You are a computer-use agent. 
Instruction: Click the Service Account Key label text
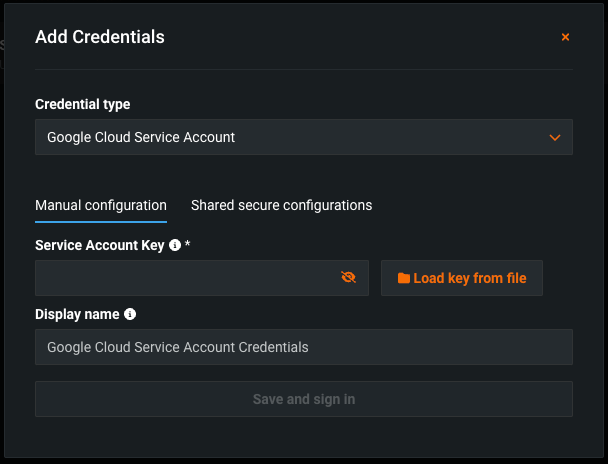tap(100, 244)
